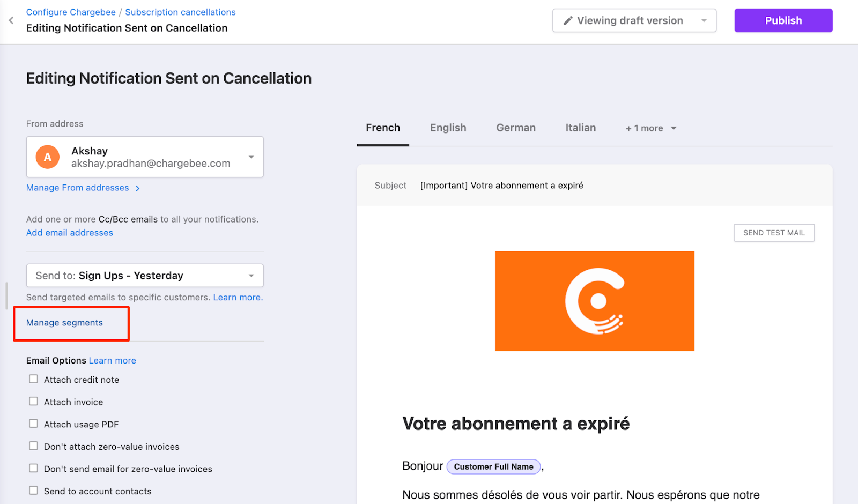Viewport: 858px width, 504px height.
Task: Check Attach usage PDF option
Action: coord(33,424)
